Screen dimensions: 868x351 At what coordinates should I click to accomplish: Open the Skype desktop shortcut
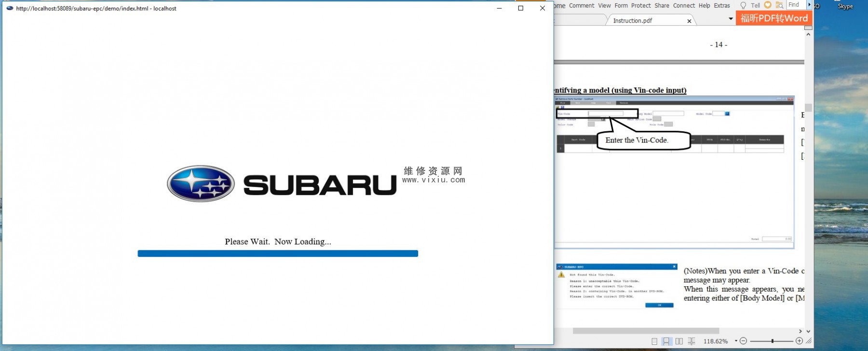coord(845,6)
